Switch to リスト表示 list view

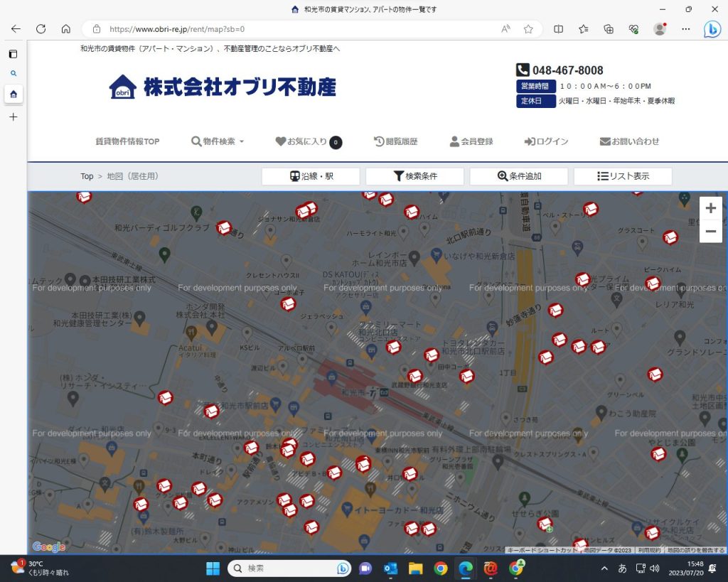(623, 176)
